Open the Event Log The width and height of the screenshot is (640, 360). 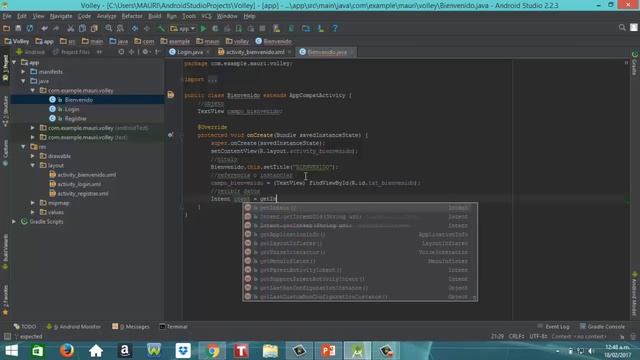553,327
